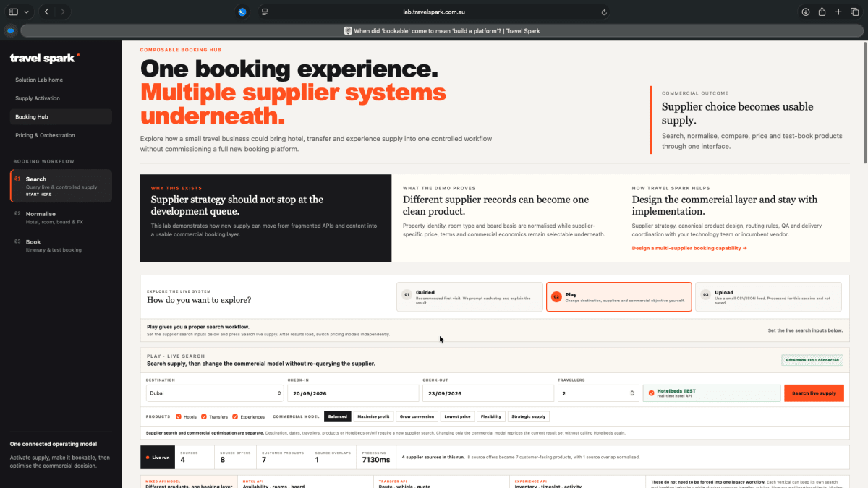Show the tab overview icon
The width and height of the screenshot is (868, 488).
coord(854,12)
